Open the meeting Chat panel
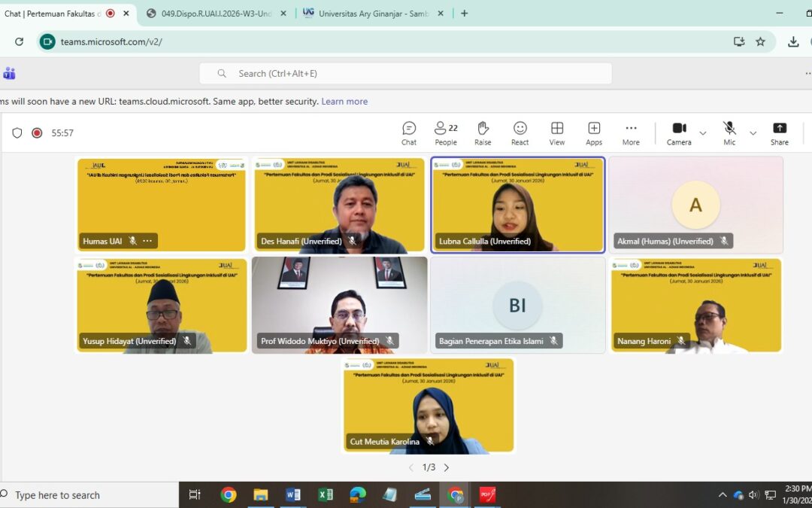The width and height of the screenshot is (812, 508). [408, 132]
